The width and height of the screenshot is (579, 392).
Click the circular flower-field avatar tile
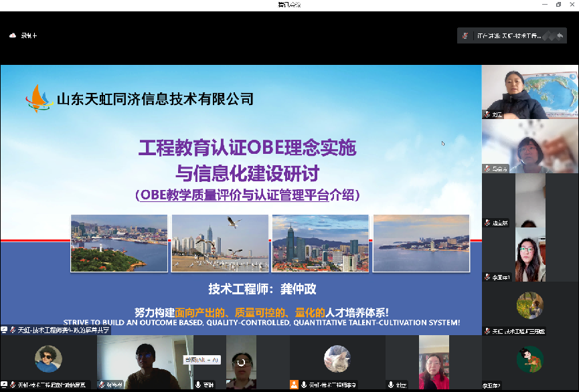point(529,306)
